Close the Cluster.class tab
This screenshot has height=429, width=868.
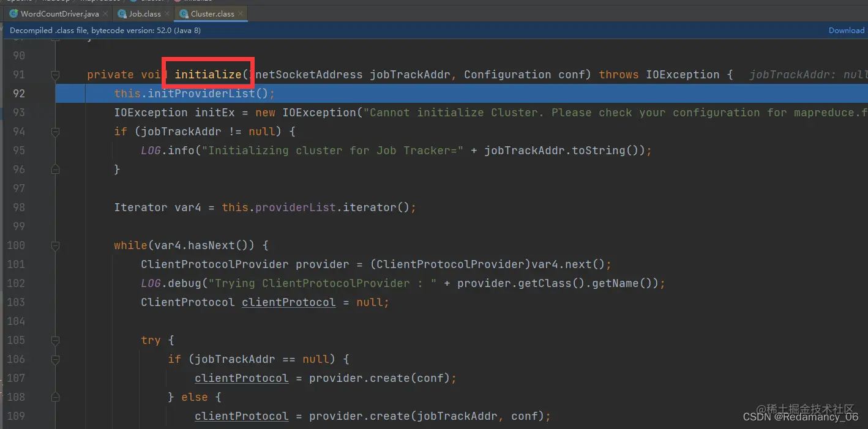240,13
